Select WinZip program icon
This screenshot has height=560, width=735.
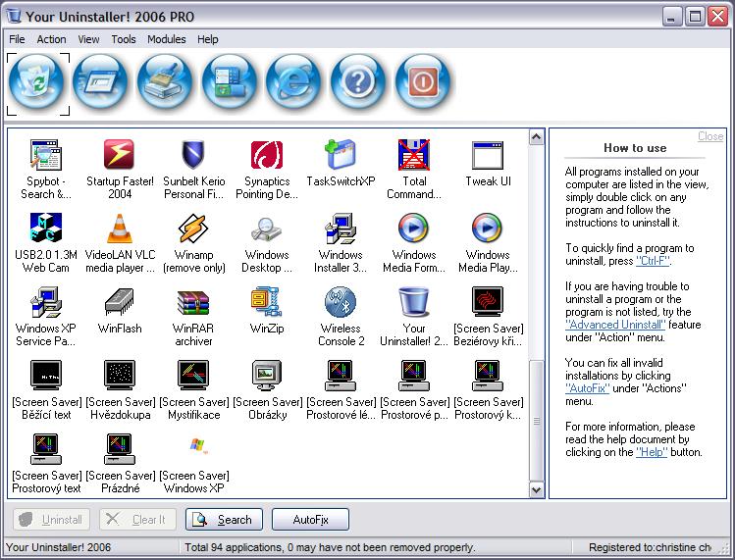tap(267, 301)
